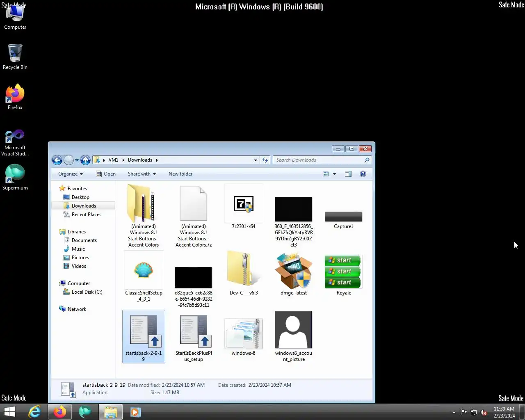525x420 pixels.
Task: Open the Share with menu
Action: click(142, 174)
